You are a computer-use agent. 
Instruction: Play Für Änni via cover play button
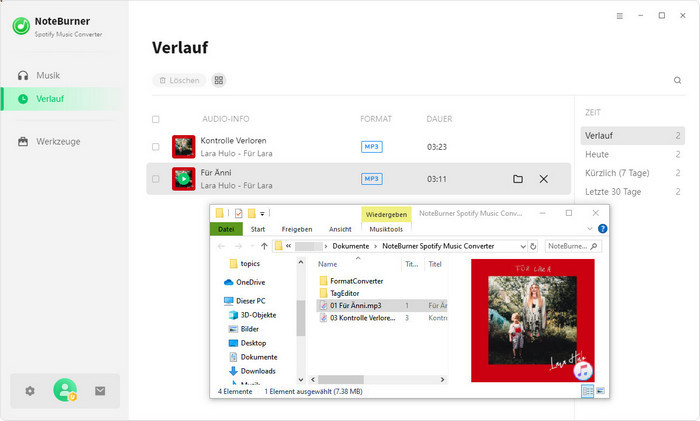coord(183,179)
